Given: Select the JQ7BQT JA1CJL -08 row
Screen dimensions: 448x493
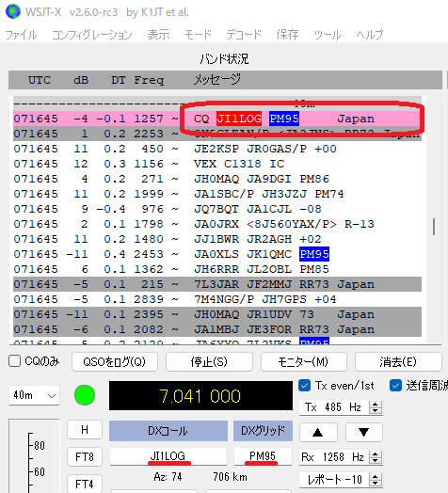Looking at the screenshot, I should pos(217,209).
